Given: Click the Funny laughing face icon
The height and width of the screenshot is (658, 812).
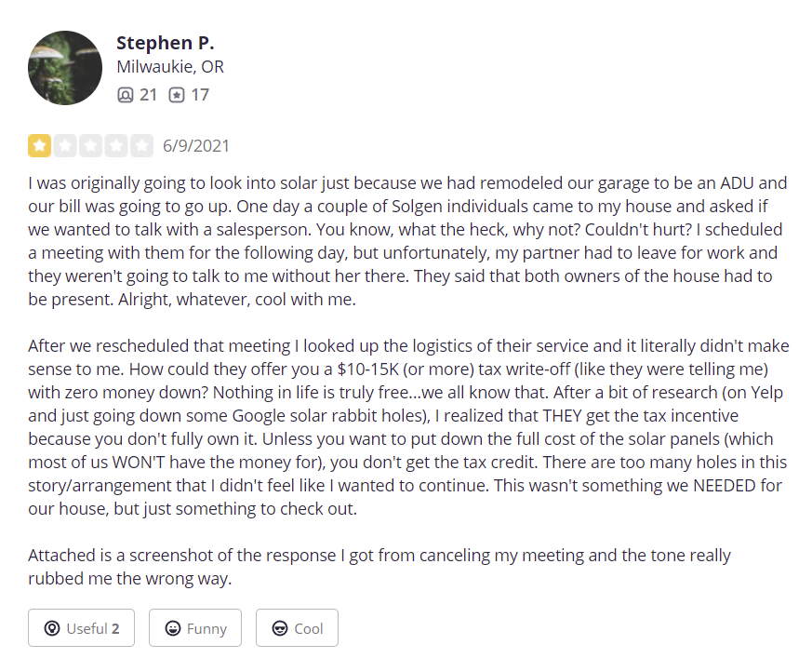Looking at the screenshot, I should [172, 628].
